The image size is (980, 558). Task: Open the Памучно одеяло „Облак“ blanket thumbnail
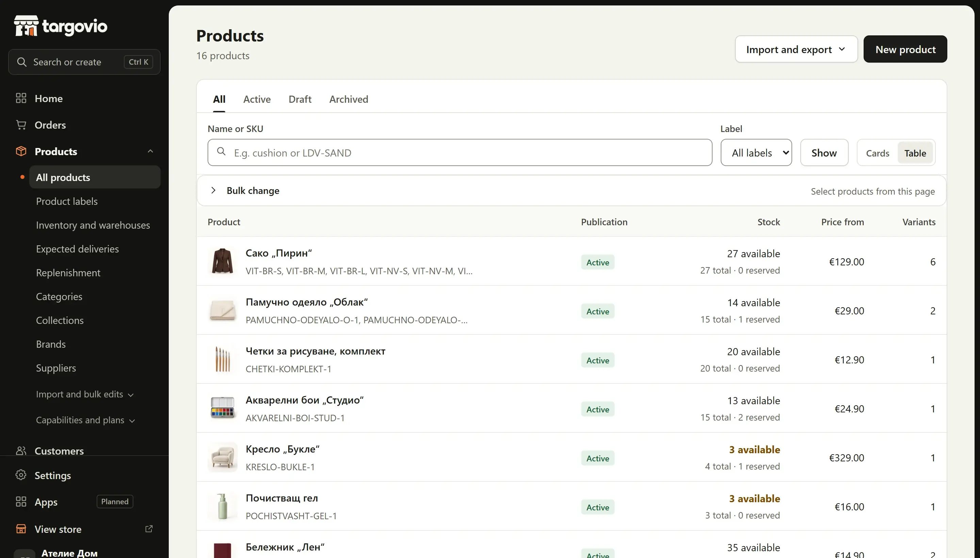223,310
